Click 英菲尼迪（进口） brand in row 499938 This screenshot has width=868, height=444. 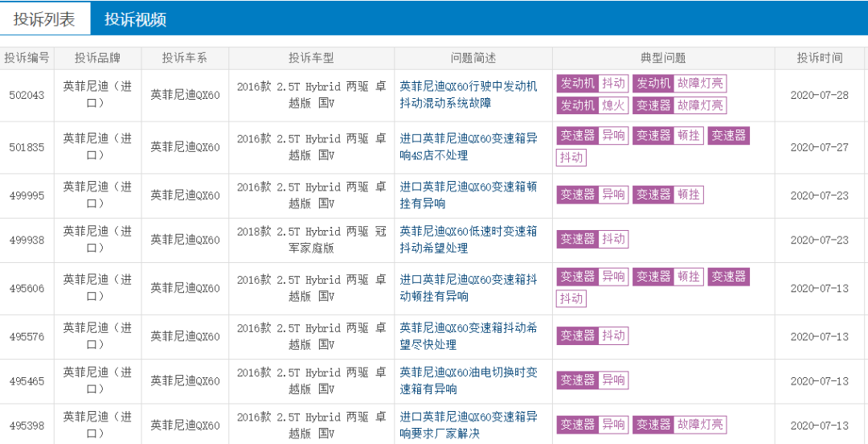(97, 240)
